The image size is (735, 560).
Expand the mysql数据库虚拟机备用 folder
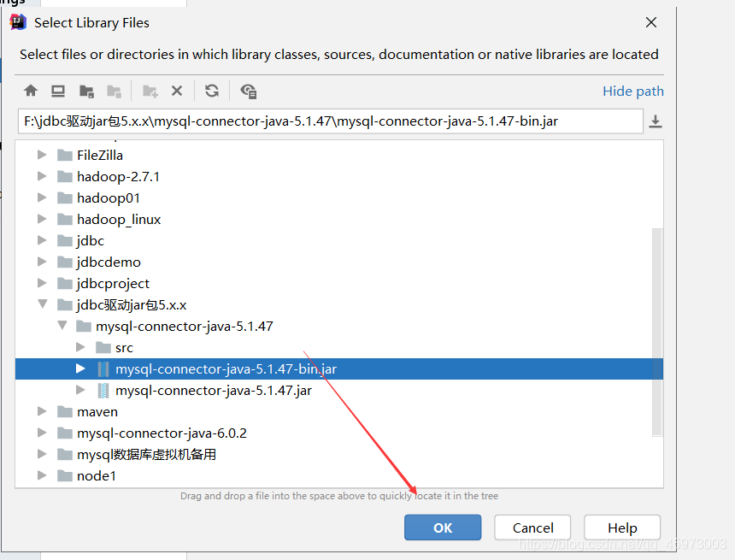click(x=42, y=453)
